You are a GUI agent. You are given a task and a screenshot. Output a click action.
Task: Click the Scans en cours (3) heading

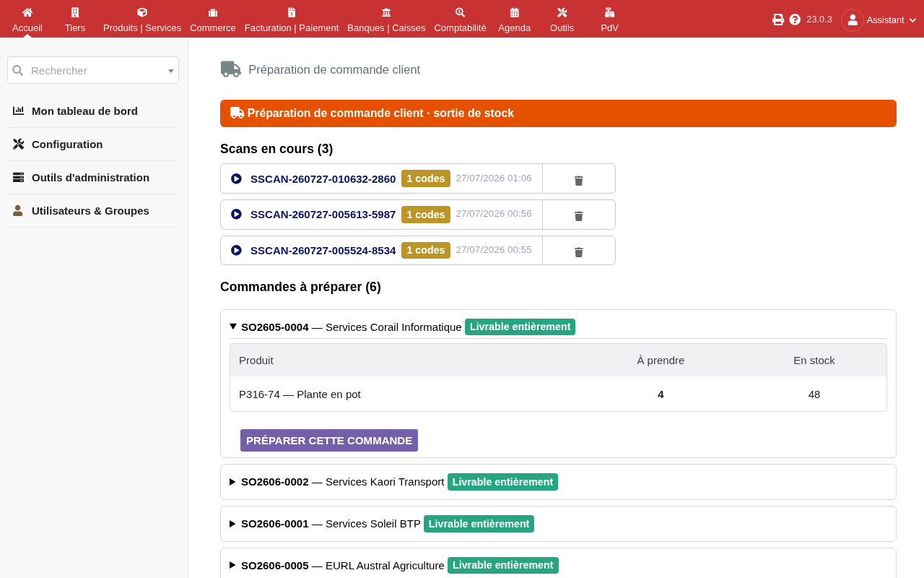click(276, 149)
